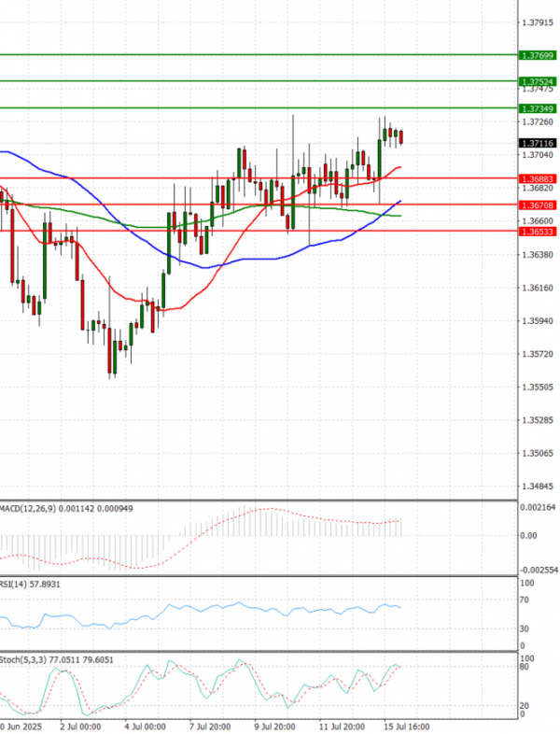The image size is (560, 734).
Task: Click the 4 Jul 00:00 time label
Action: [x=145, y=727]
